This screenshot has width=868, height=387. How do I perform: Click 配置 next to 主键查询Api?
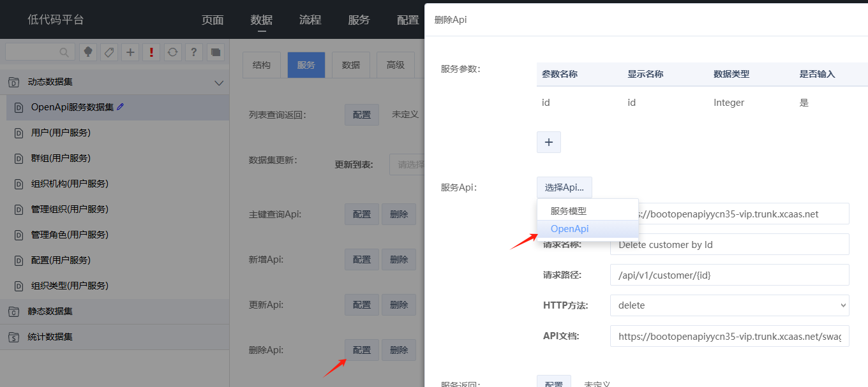point(362,214)
